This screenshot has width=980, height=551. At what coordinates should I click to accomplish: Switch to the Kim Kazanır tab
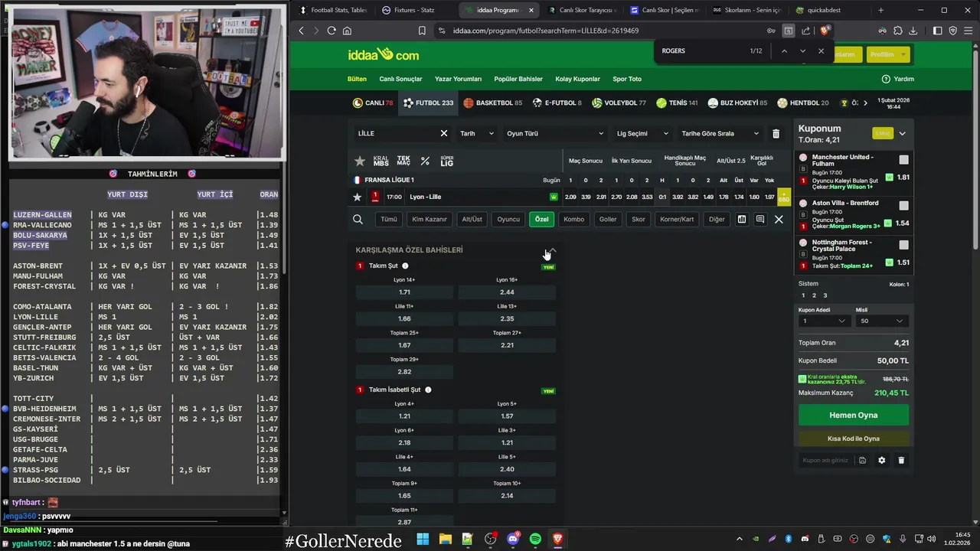(430, 220)
